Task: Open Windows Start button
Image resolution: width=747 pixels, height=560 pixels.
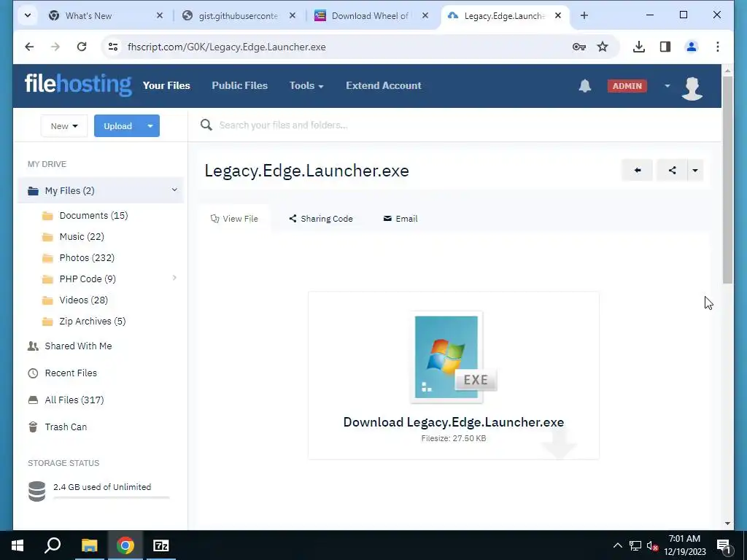Action: [18, 545]
